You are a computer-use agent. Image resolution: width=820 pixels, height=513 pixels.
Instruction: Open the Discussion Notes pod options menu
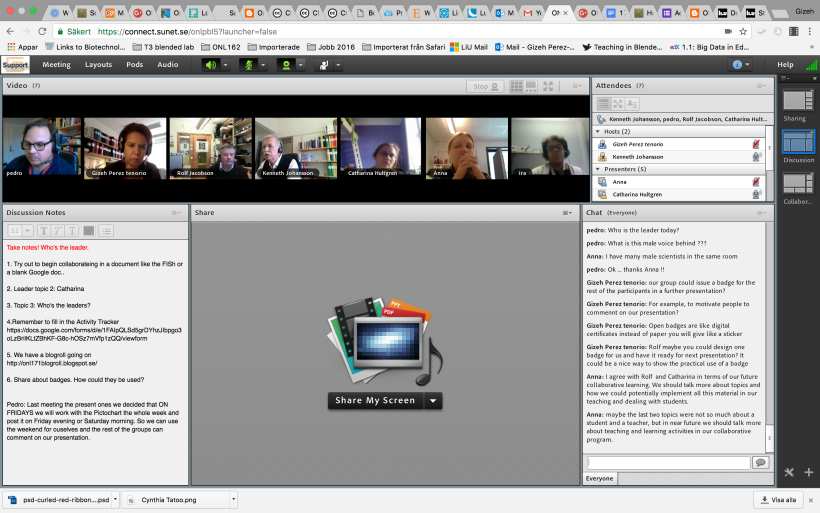click(x=176, y=213)
